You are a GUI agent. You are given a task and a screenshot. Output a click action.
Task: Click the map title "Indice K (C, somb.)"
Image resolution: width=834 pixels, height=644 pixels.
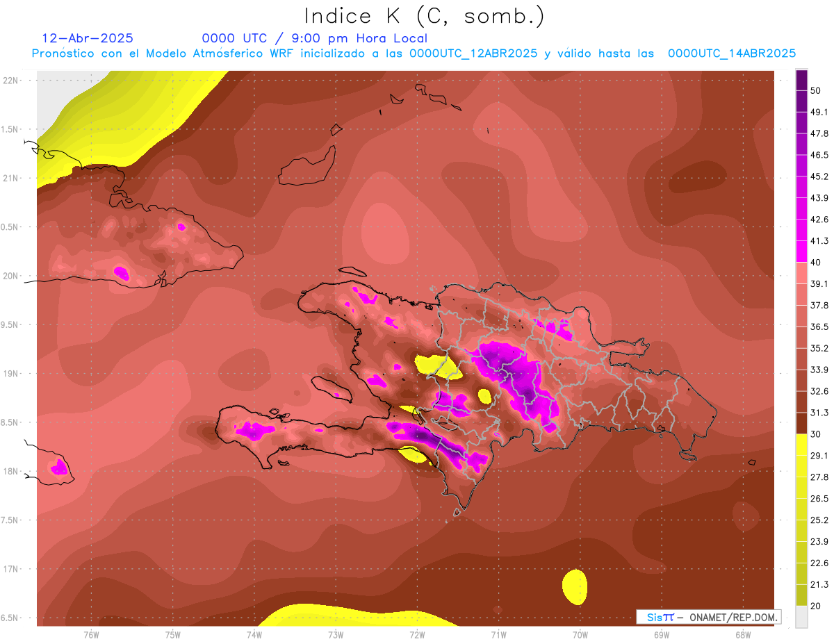[424, 16]
